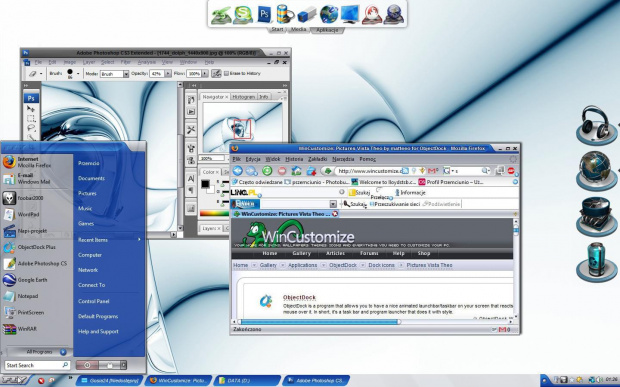Click the Start Search input field
Viewport: 620px width, 387px height.
[38, 365]
